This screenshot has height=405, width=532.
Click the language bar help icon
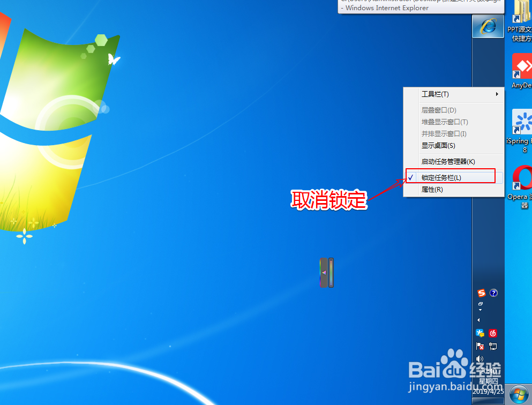pyautogui.click(x=493, y=293)
